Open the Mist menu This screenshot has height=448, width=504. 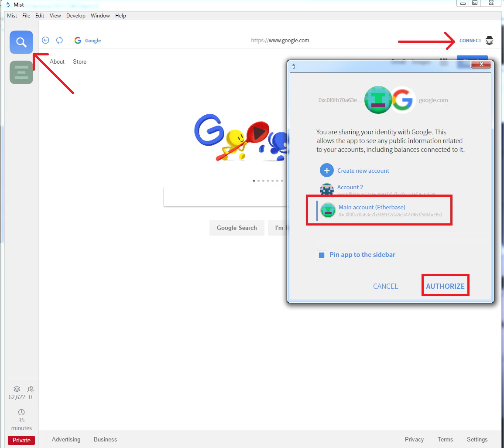[12, 15]
